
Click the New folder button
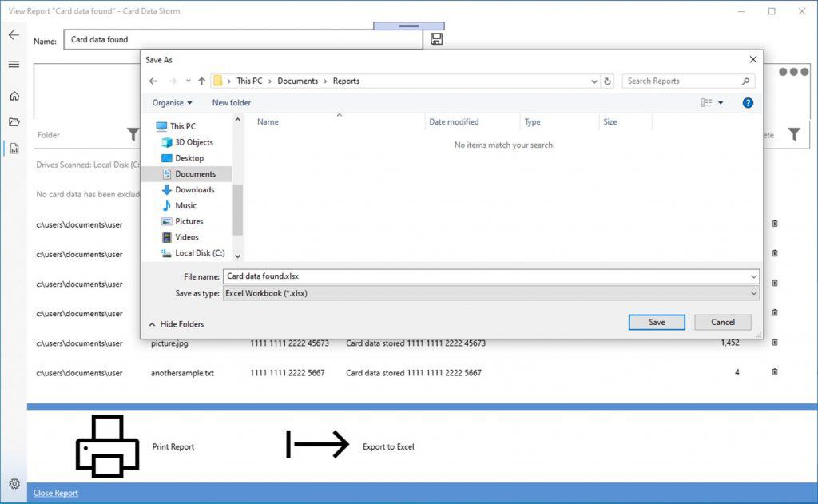231,103
